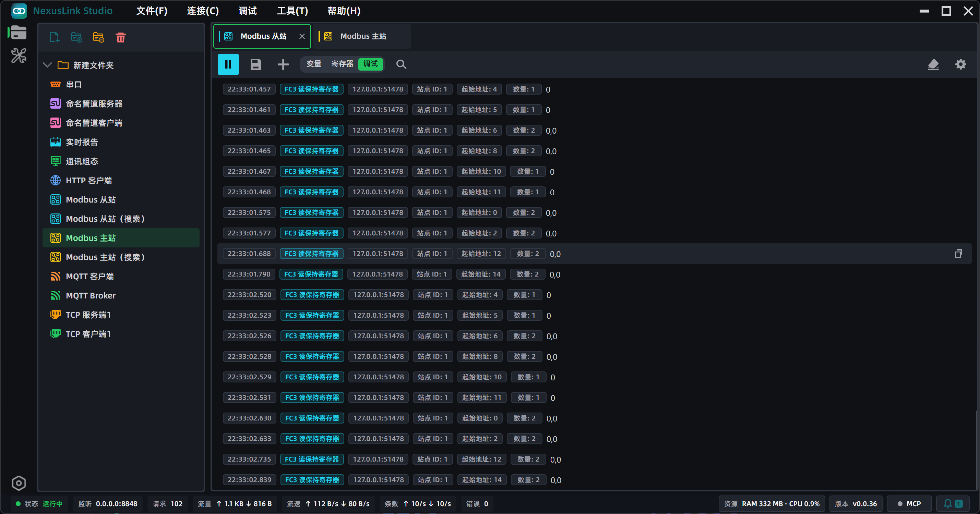The width and height of the screenshot is (980, 514).
Task: Click the MCP status indicator
Action: (909, 503)
